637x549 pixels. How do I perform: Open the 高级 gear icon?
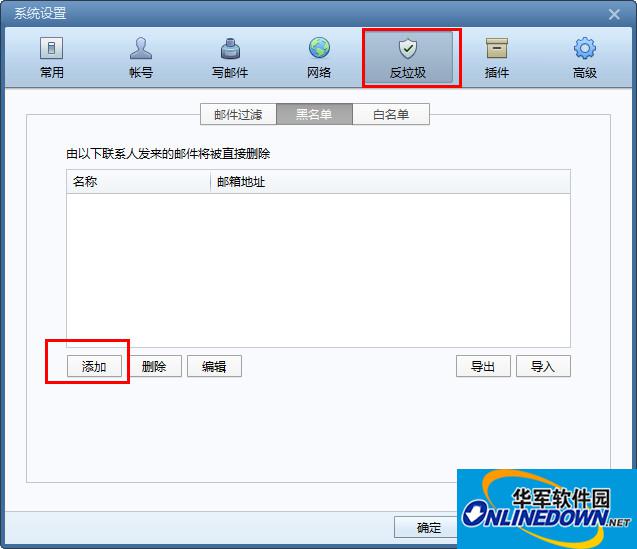[x=585, y=48]
